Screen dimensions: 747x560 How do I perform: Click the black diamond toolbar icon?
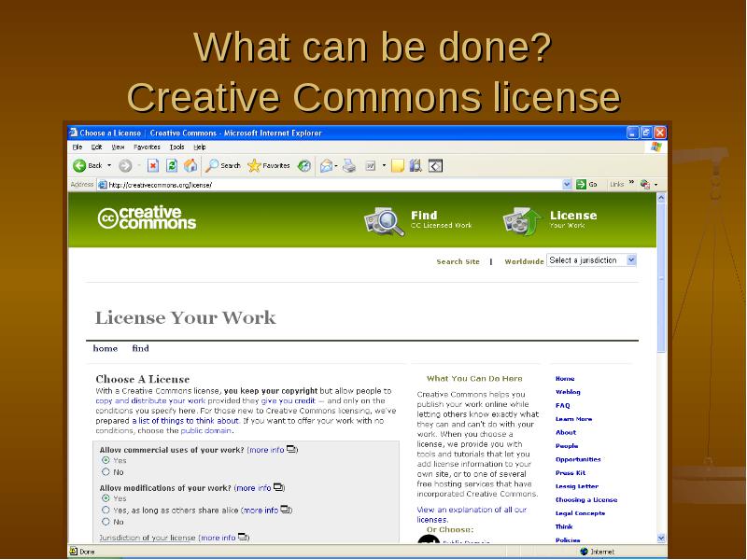[x=435, y=166]
